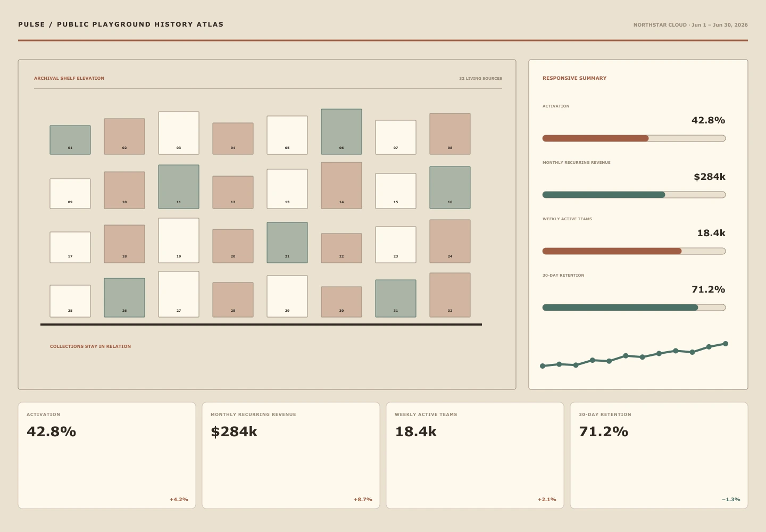
Task: Select shelf tile 31
Action: pos(396,298)
